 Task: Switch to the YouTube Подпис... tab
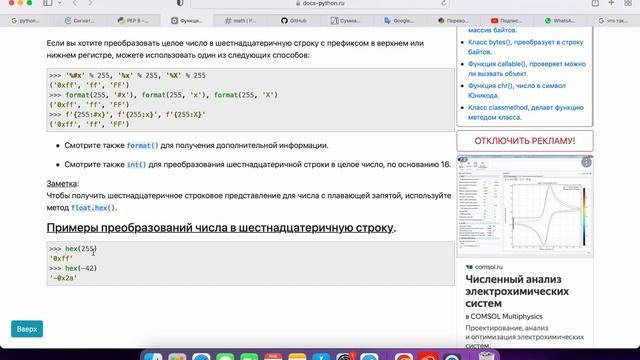[506, 20]
